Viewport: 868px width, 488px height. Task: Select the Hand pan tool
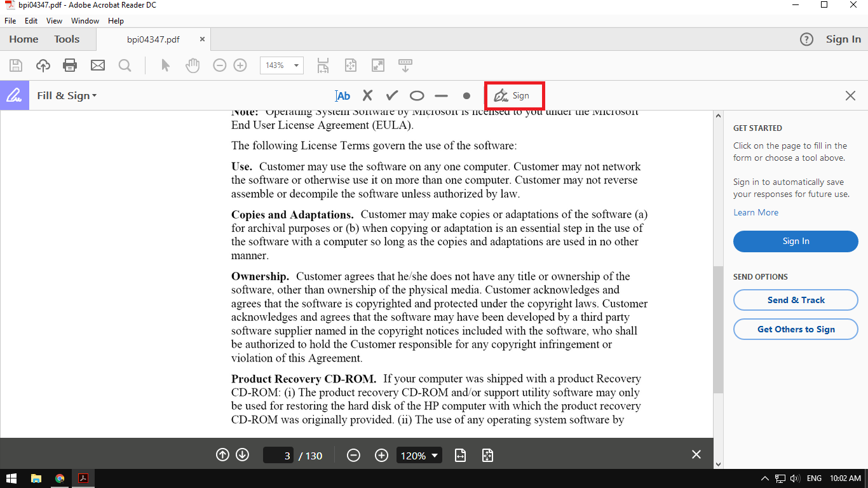click(192, 65)
